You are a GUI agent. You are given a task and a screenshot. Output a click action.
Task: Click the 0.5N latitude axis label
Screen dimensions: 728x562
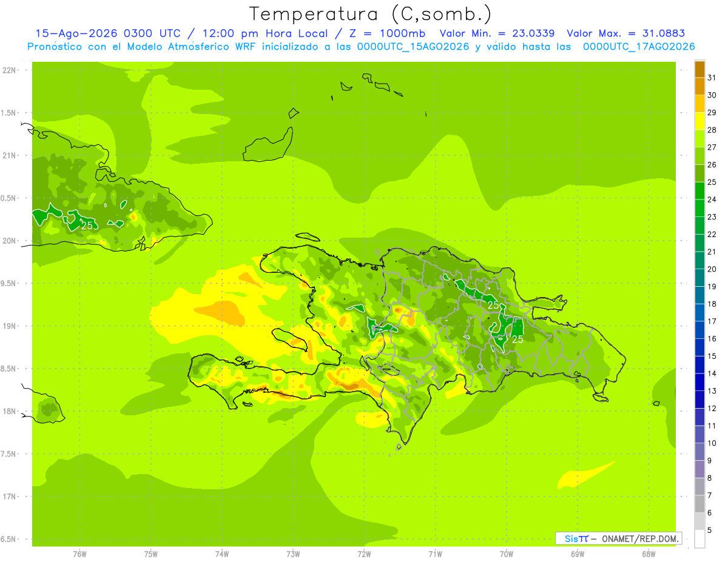(x=9, y=198)
